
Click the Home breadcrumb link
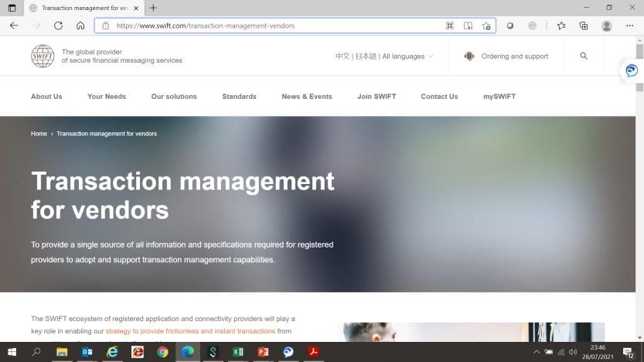point(39,134)
